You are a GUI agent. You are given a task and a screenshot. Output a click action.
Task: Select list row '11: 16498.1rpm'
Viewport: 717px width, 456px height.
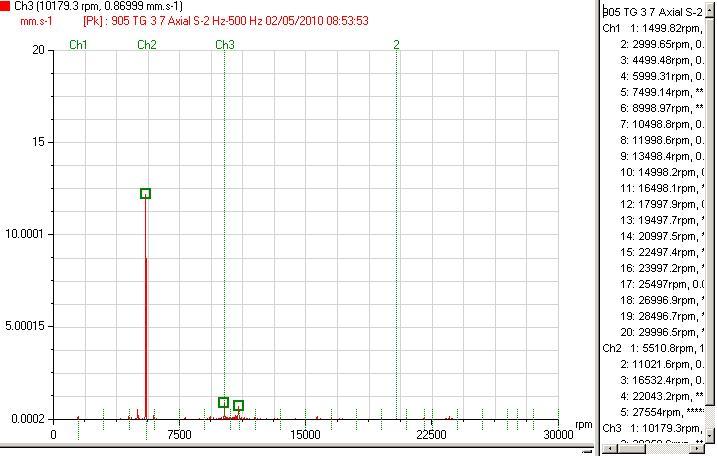pyautogui.click(x=662, y=188)
